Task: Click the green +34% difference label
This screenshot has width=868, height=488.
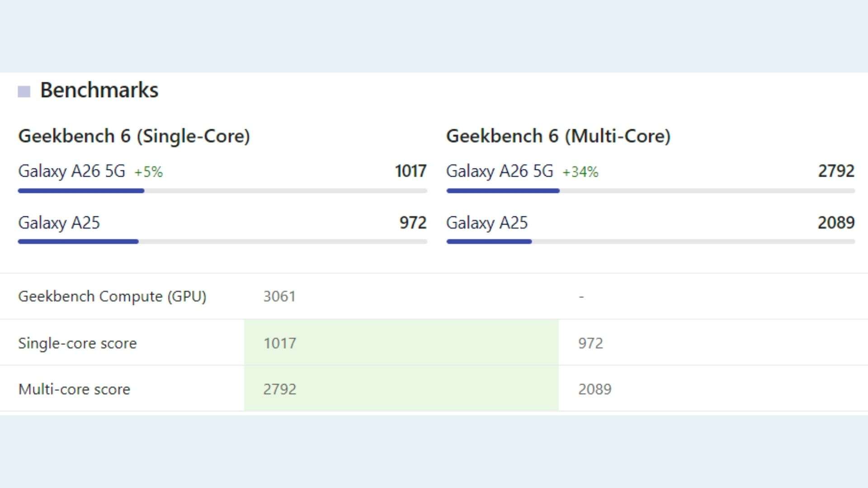Action: (580, 172)
